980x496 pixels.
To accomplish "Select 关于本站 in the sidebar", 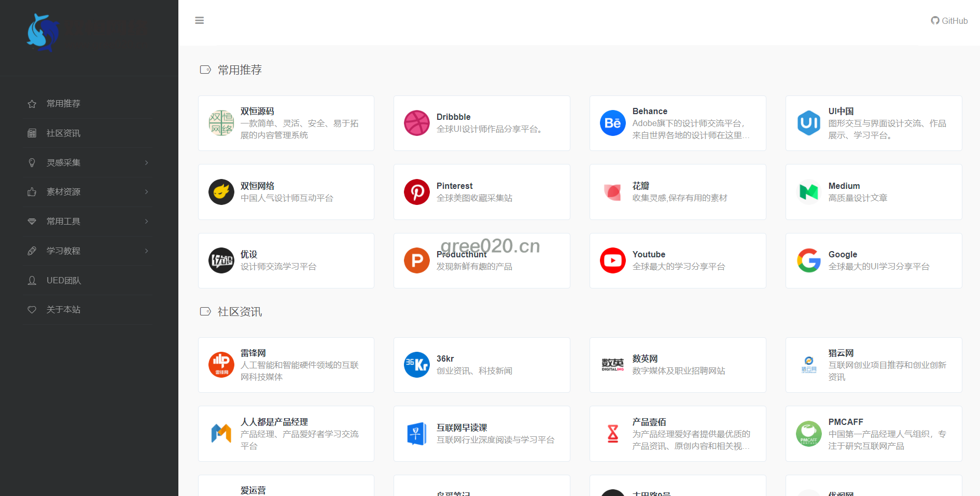I will tap(63, 310).
